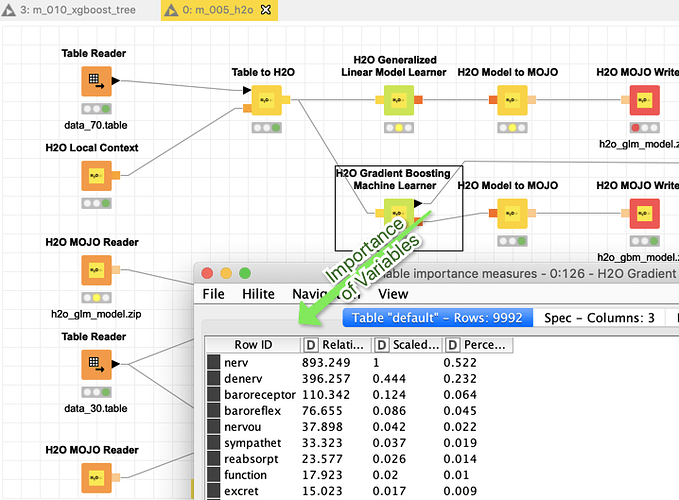Click the Relative importance column header

334,345
